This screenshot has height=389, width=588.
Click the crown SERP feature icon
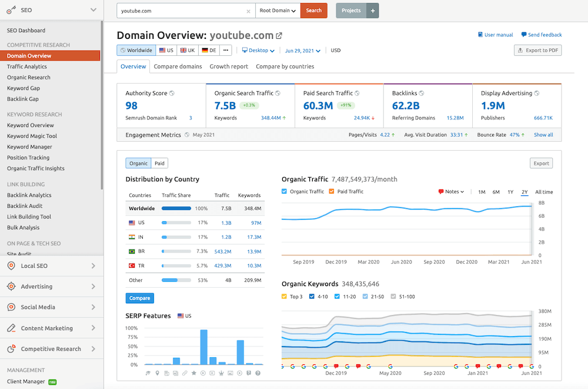221,373
